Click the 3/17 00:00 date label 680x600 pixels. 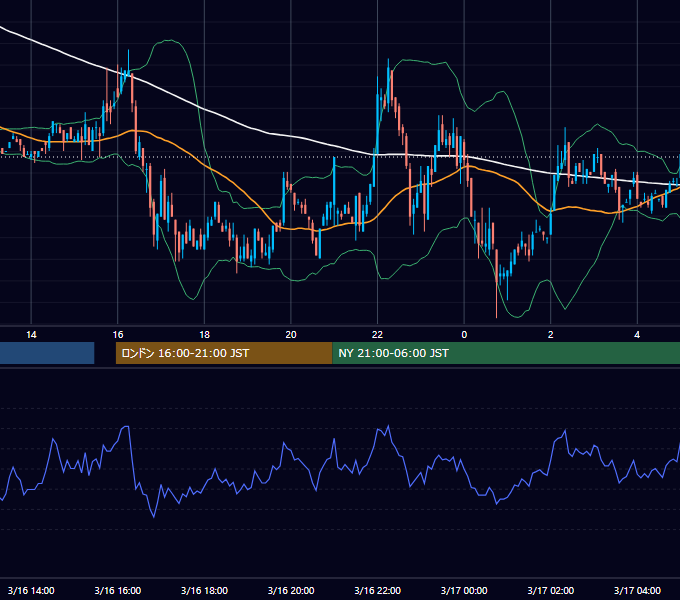(464, 590)
